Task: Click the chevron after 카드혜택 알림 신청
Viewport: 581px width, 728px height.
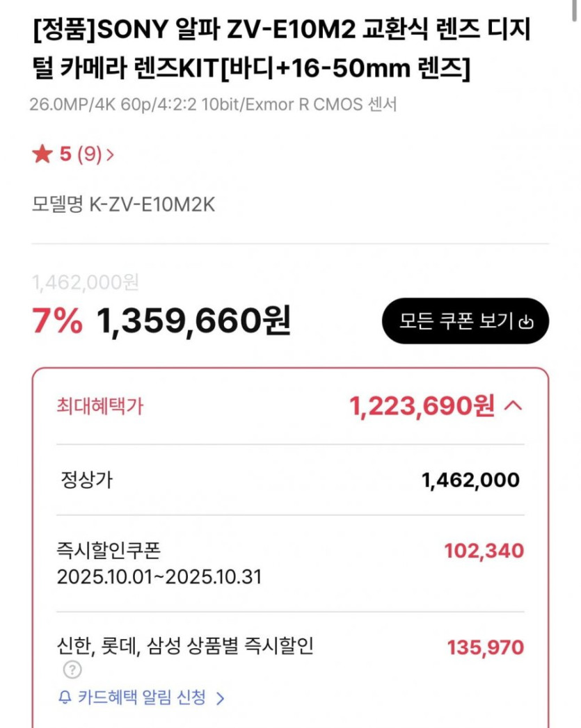Action: click(x=220, y=697)
